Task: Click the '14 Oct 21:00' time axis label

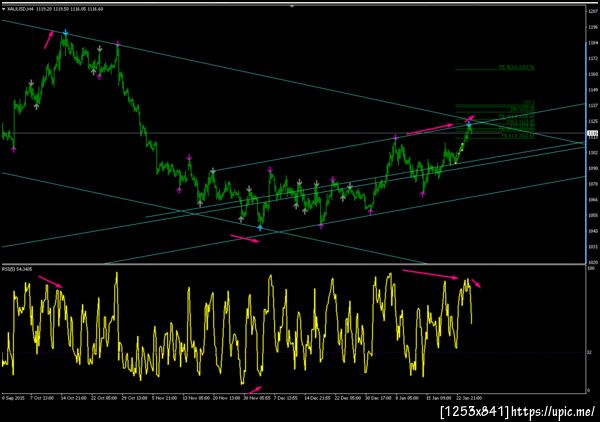Action: (x=73, y=398)
